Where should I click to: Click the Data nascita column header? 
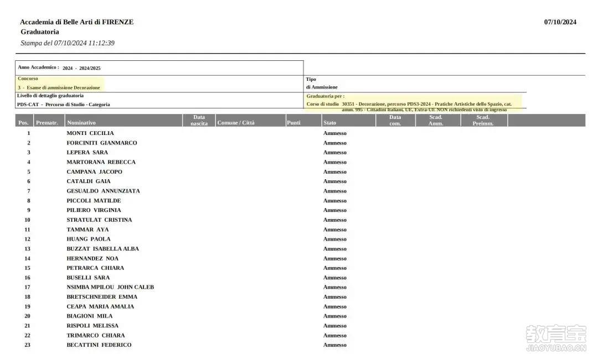point(199,120)
